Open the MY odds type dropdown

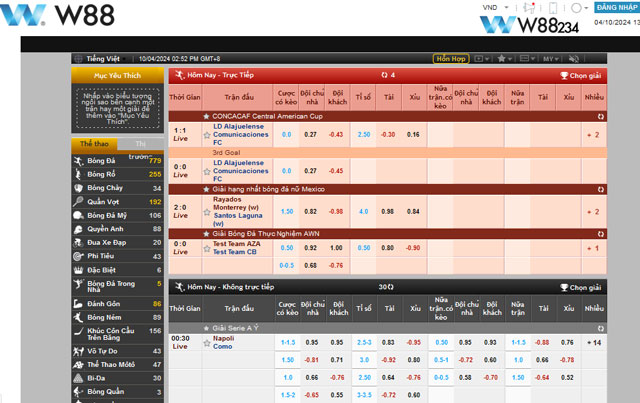pos(551,59)
